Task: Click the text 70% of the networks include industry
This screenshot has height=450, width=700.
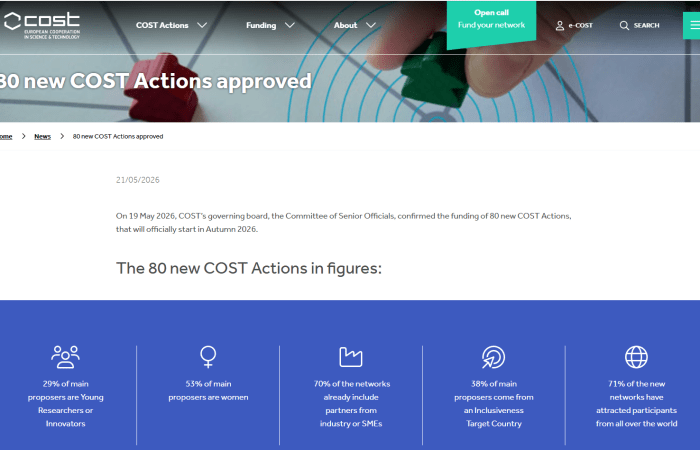Action: pos(351,404)
